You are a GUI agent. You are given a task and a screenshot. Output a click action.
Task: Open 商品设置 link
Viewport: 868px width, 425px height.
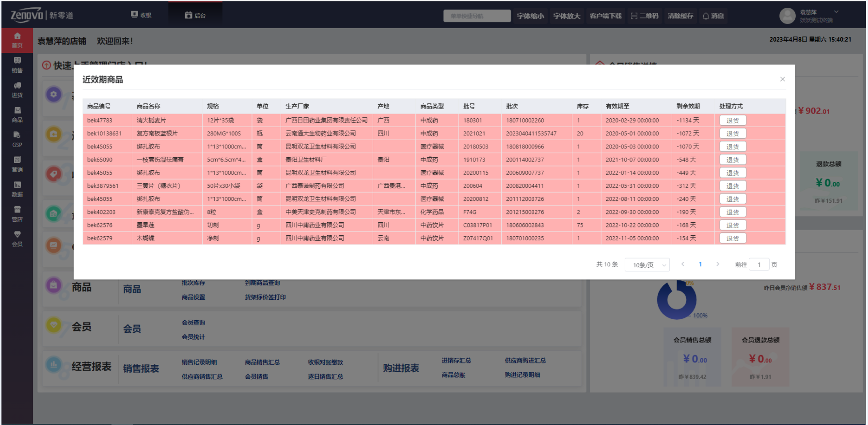coord(193,297)
